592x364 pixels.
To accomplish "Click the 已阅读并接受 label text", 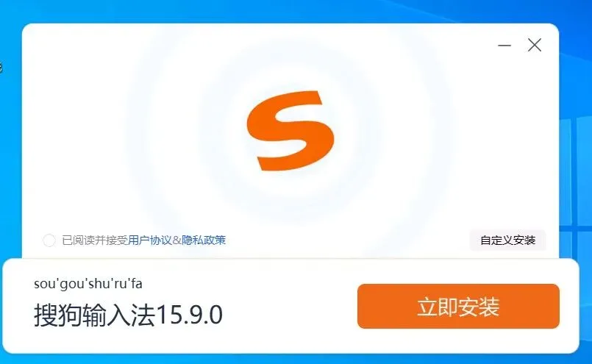I will pyautogui.click(x=95, y=240).
